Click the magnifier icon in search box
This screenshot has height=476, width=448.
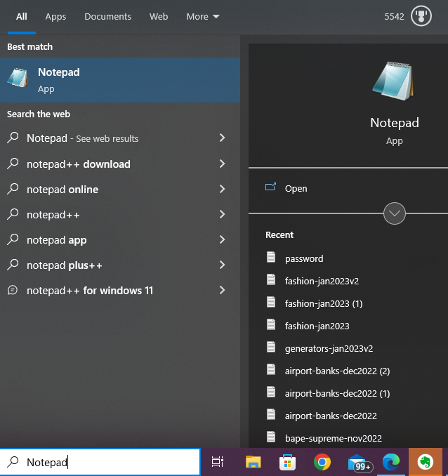click(x=13, y=462)
